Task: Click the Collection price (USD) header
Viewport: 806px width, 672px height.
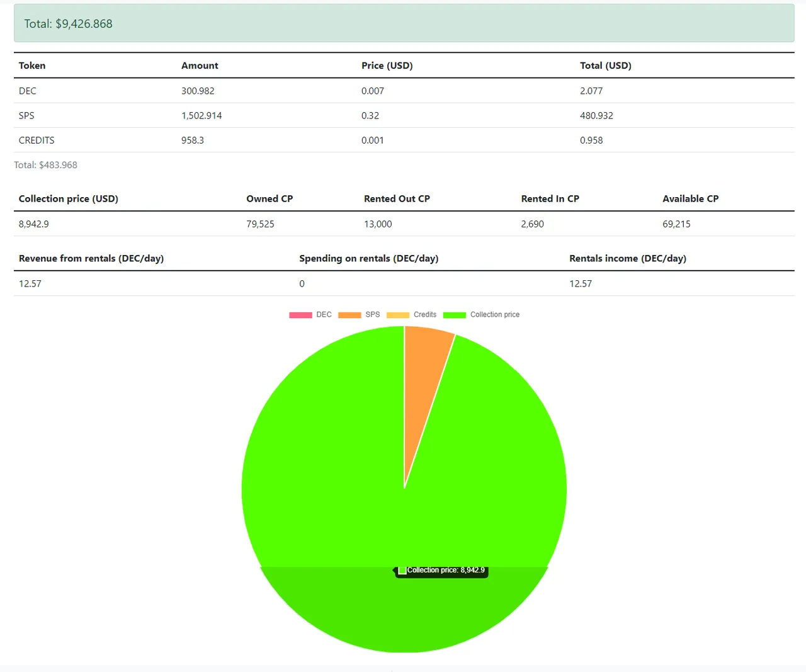Action: tap(69, 198)
